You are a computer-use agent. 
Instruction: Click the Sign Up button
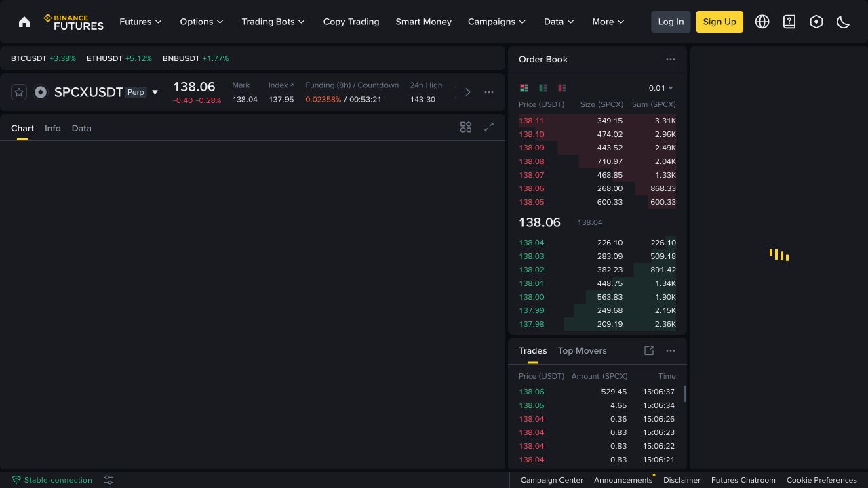tap(719, 22)
